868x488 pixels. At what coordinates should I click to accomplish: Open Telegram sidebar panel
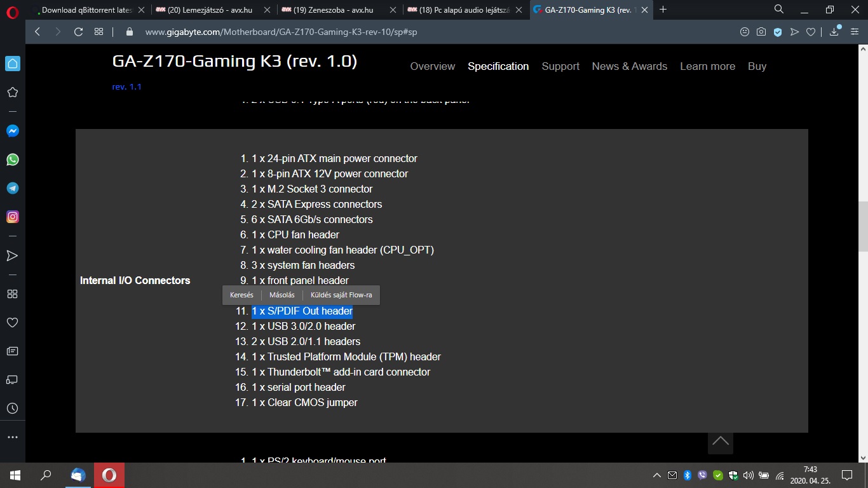12,188
